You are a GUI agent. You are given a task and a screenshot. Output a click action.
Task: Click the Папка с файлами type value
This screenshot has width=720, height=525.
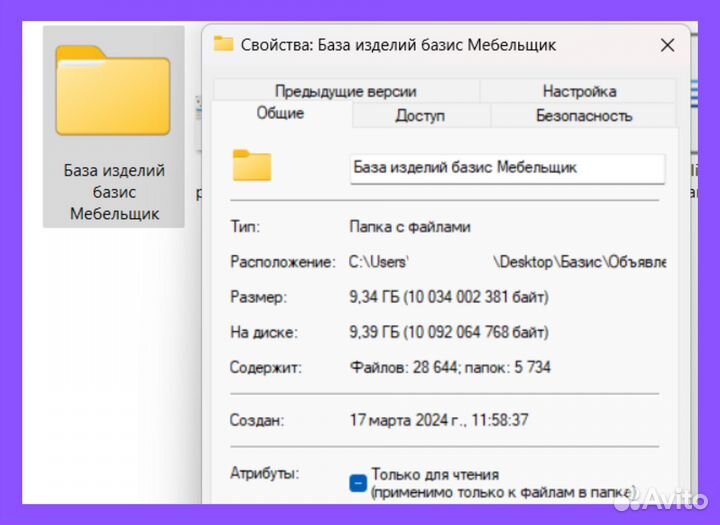(410, 227)
